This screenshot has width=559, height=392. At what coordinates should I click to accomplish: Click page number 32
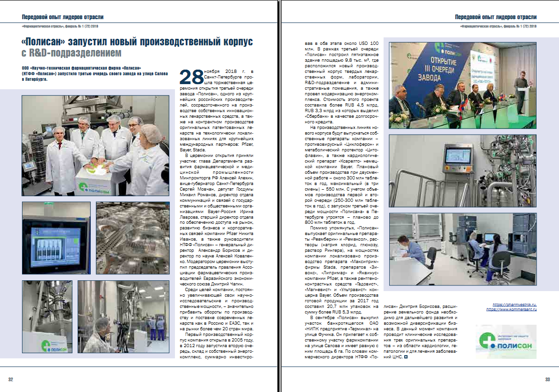tap(11, 379)
